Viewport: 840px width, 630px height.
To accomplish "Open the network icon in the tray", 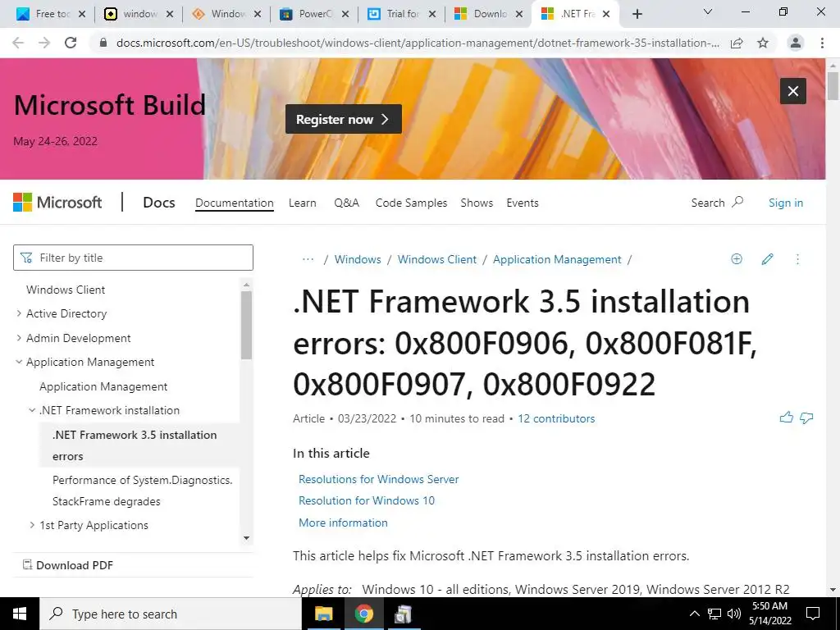I will [x=714, y=614].
